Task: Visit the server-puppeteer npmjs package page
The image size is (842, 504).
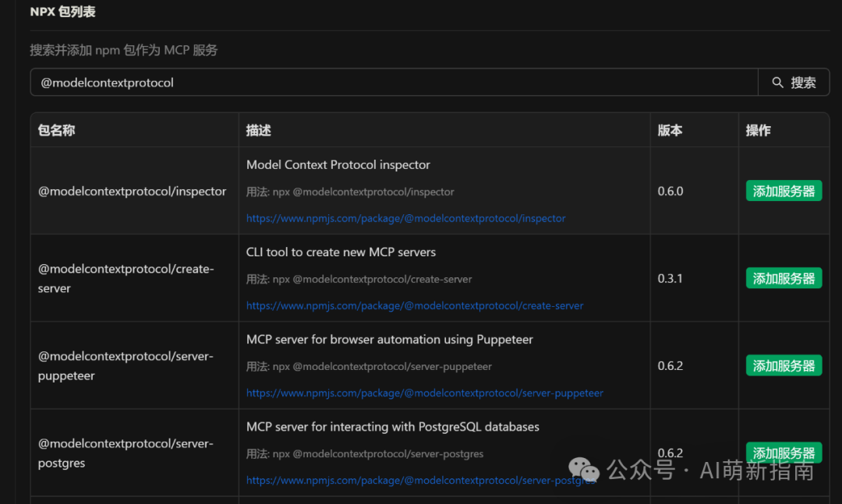Action: coord(425,393)
